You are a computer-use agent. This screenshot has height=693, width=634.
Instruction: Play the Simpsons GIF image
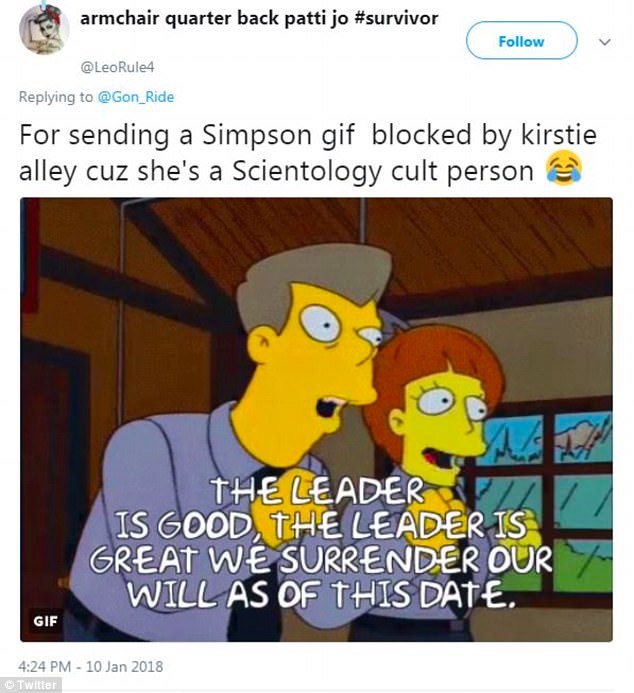pos(316,419)
